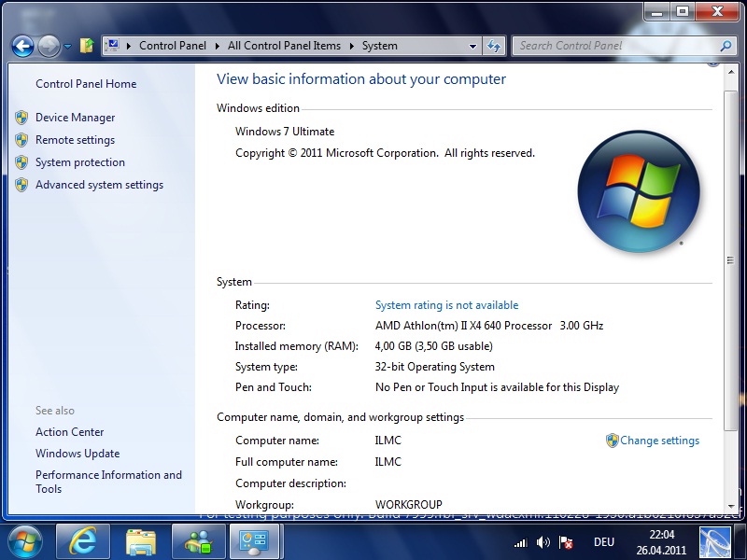
Task: Maximize the System window
Action: [683, 12]
